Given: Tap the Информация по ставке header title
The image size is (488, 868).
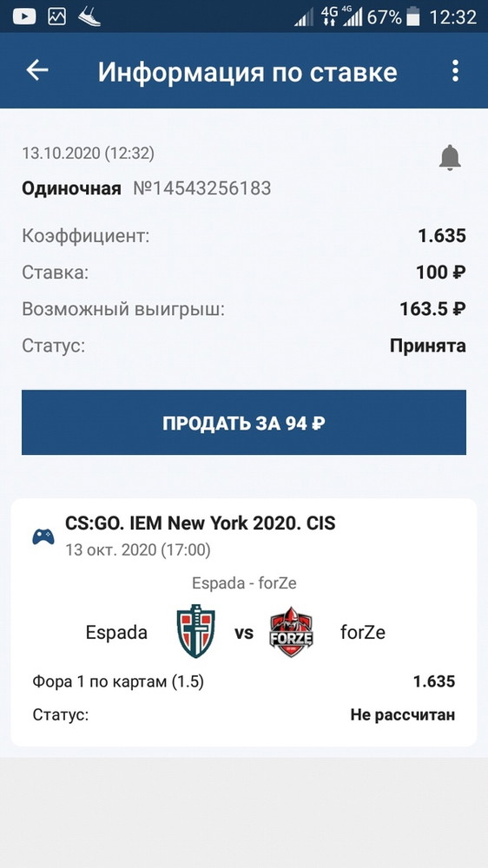Looking at the screenshot, I should [247, 72].
